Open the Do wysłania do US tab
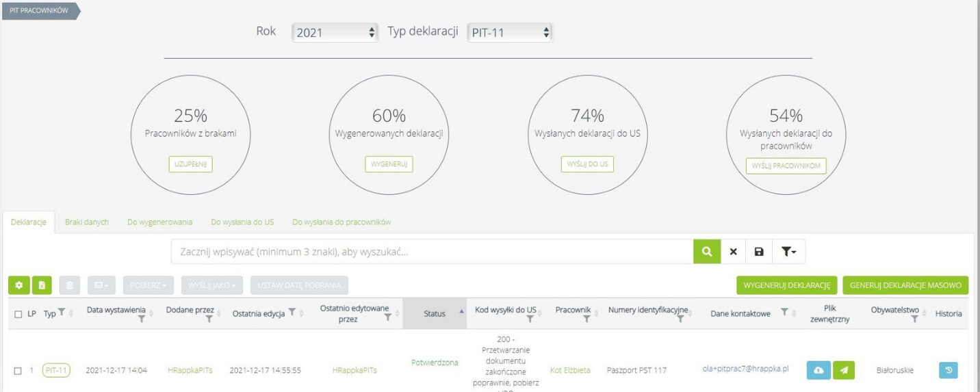This screenshot has height=392, width=980. click(242, 222)
